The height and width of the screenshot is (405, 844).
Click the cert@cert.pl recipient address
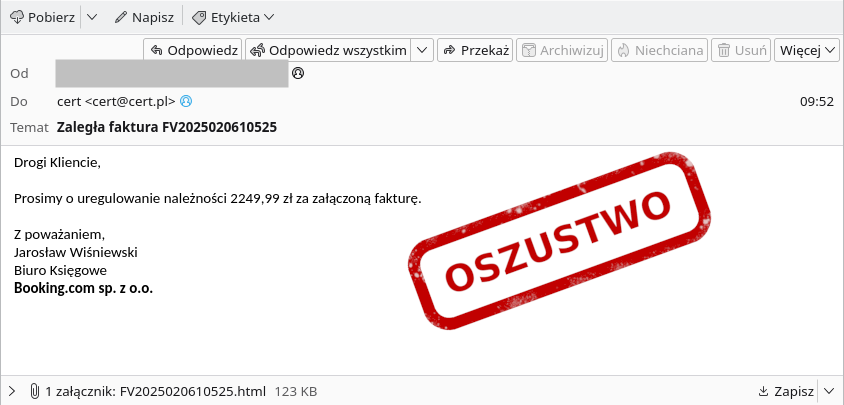[116, 101]
